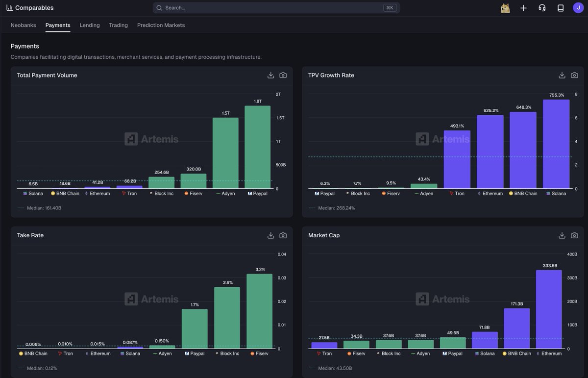Hide the Paypal series in TPV Growth Rate

coord(325,193)
